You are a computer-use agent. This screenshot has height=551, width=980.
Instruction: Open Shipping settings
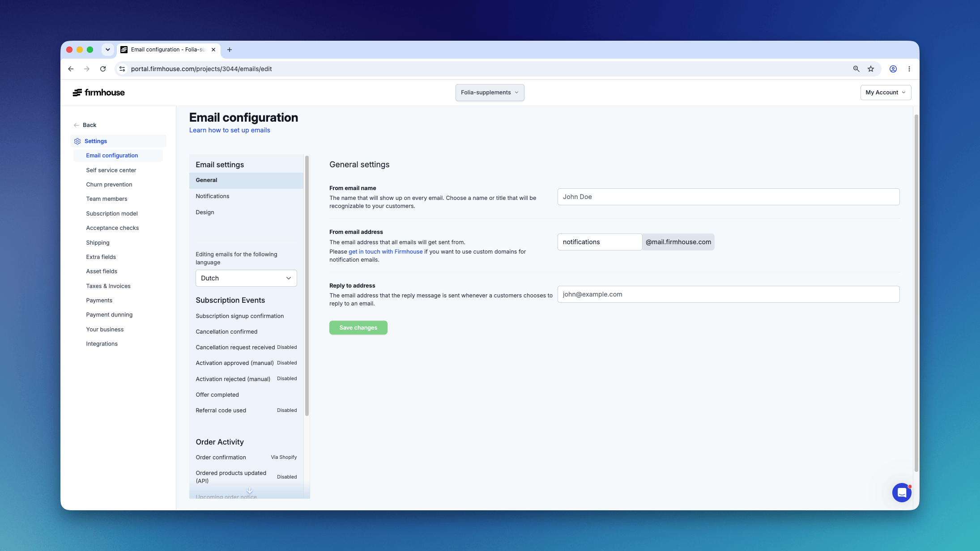[98, 243]
